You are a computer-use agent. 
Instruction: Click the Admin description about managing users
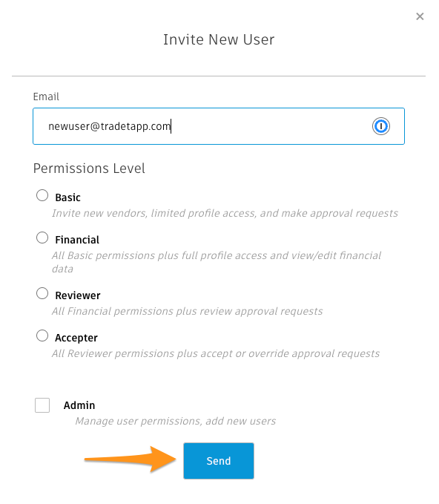point(175,421)
